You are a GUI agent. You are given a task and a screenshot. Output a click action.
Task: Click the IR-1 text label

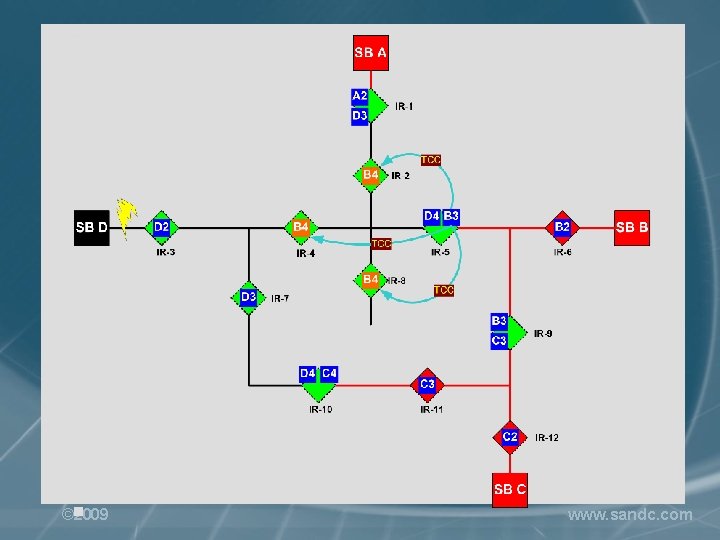[404, 107]
